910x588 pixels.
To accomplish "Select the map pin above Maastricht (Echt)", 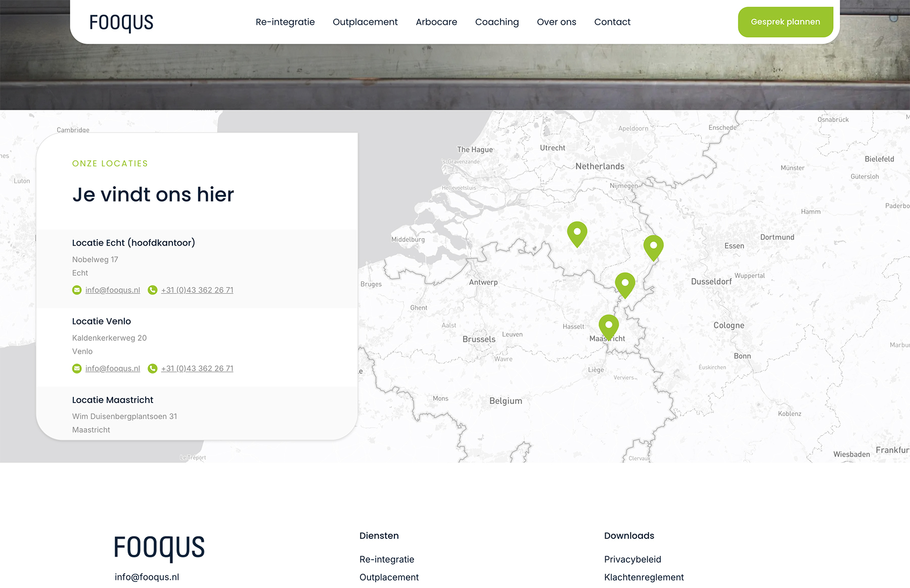I will (625, 285).
